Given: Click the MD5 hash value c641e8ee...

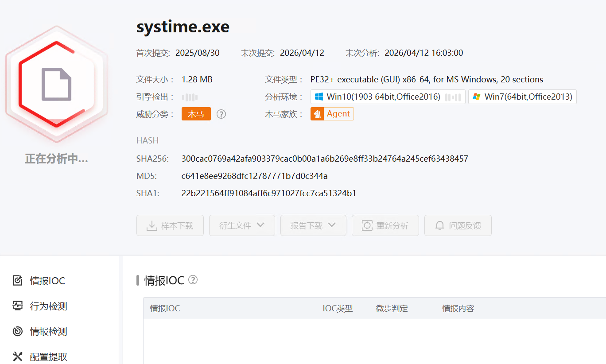Looking at the screenshot, I should click(255, 176).
